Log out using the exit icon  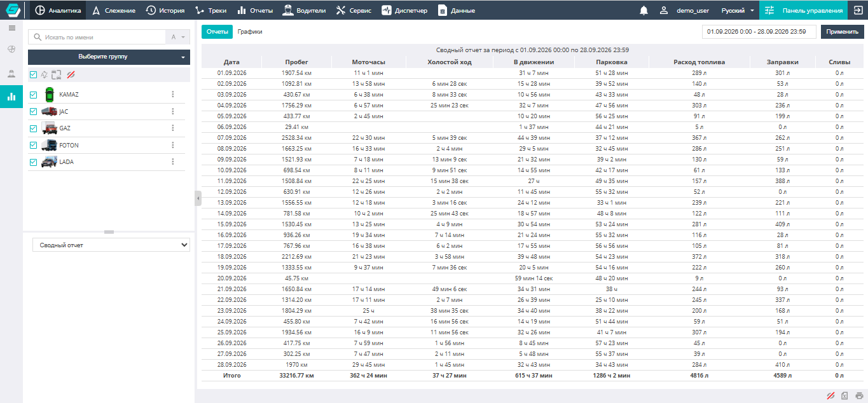point(858,10)
